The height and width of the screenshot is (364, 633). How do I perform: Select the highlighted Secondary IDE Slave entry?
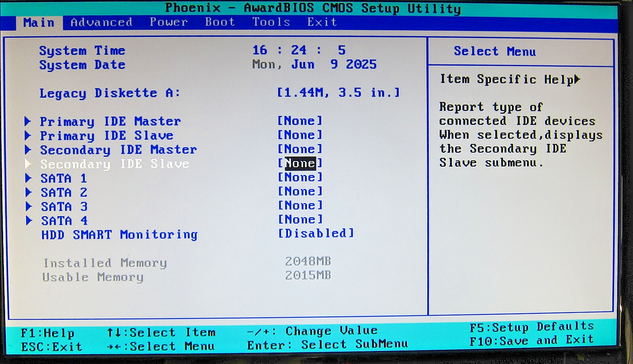tap(115, 164)
